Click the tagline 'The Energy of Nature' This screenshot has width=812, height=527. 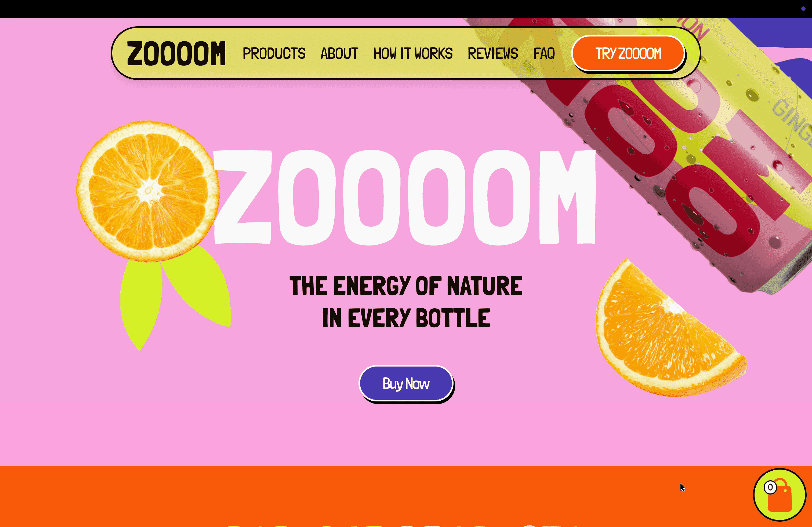(406, 286)
